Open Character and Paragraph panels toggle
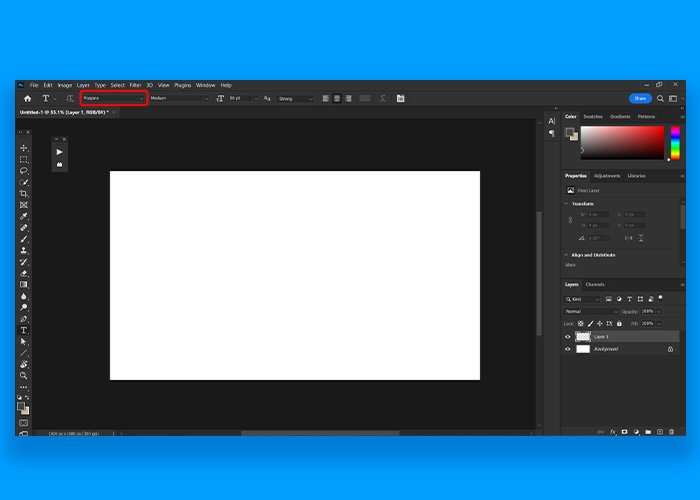The width and height of the screenshot is (700, 500). (400, 99)
